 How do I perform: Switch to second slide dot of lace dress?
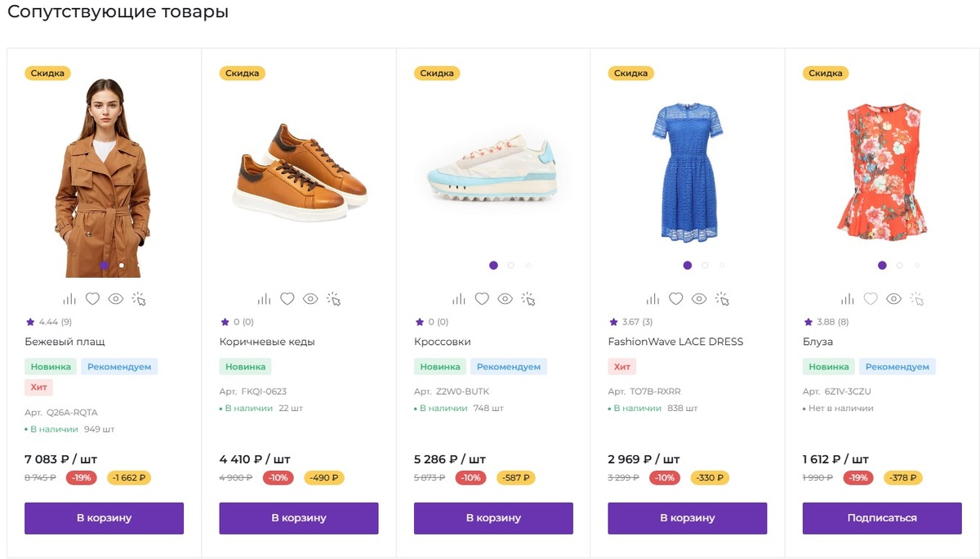(706, 266)
